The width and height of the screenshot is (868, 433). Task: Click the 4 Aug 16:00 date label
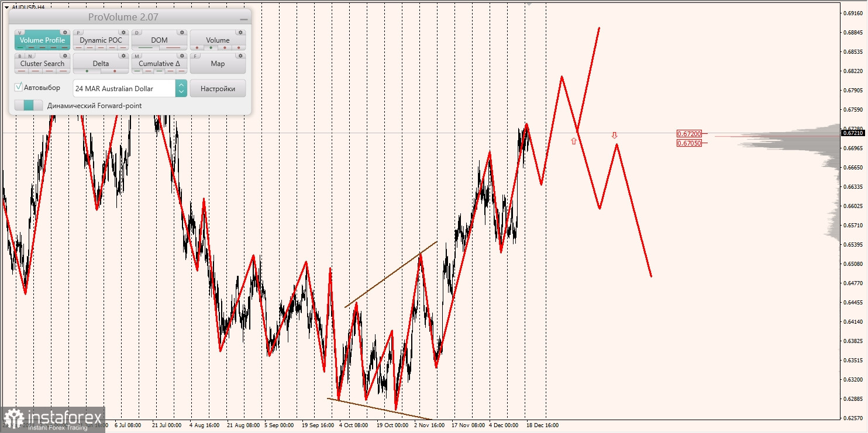tap(204, 425)
